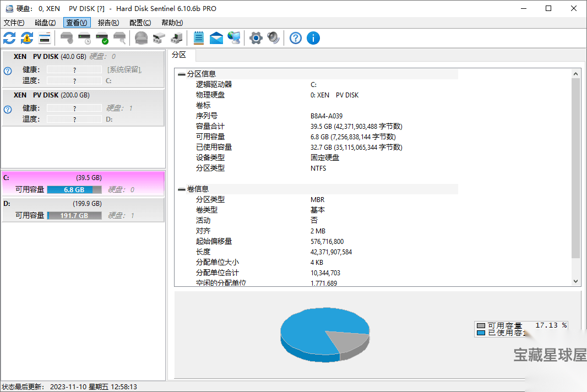Click the serial number B8A4-A039
587x392 pixels.
[x=327, y=116]
